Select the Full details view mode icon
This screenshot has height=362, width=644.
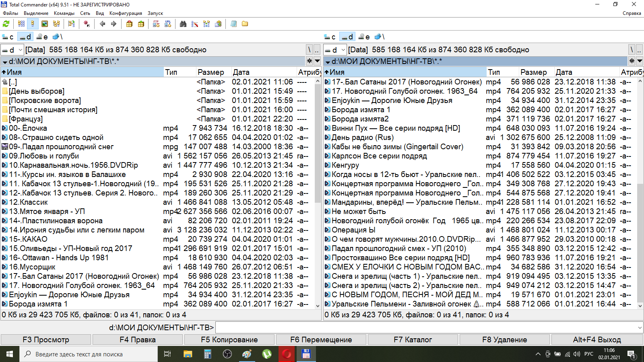(x=33, y=24)
